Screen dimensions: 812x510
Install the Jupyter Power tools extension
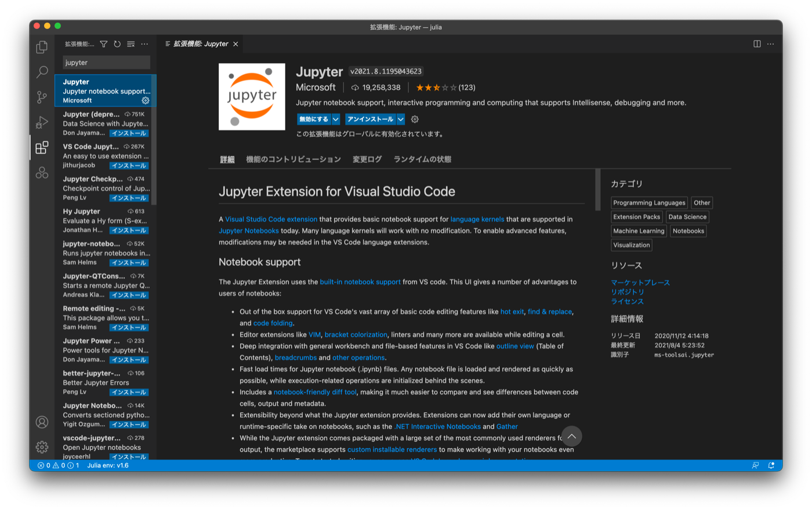click(x=129, y=360)
